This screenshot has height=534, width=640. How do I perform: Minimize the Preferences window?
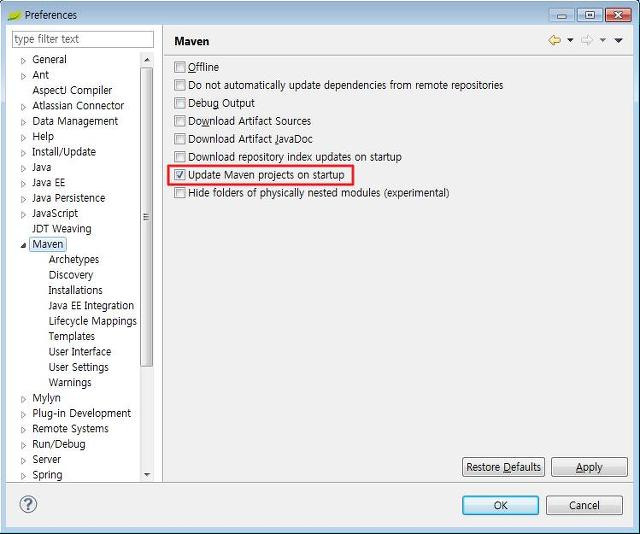pyautogui.click(x=562, y=15)
